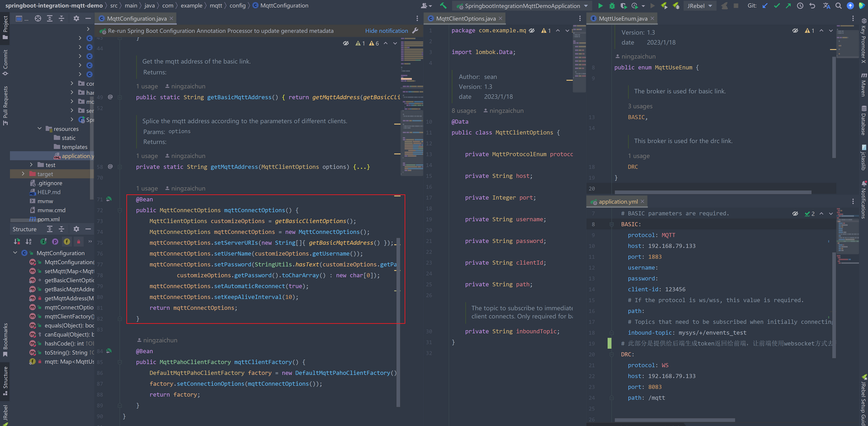
Task: Open the JRebel dropdown button
Action: tap(699, 6)
